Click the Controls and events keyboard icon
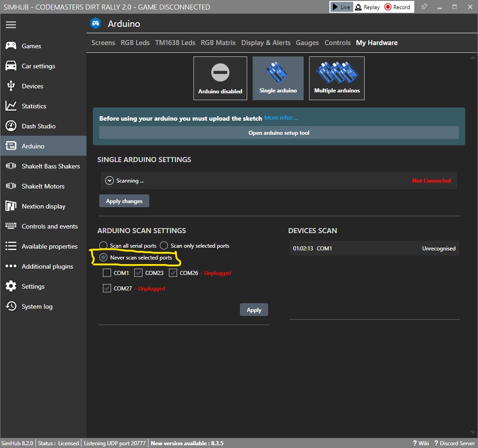The height and width of the screenshot is (448, 478). (x=11, y=226)
